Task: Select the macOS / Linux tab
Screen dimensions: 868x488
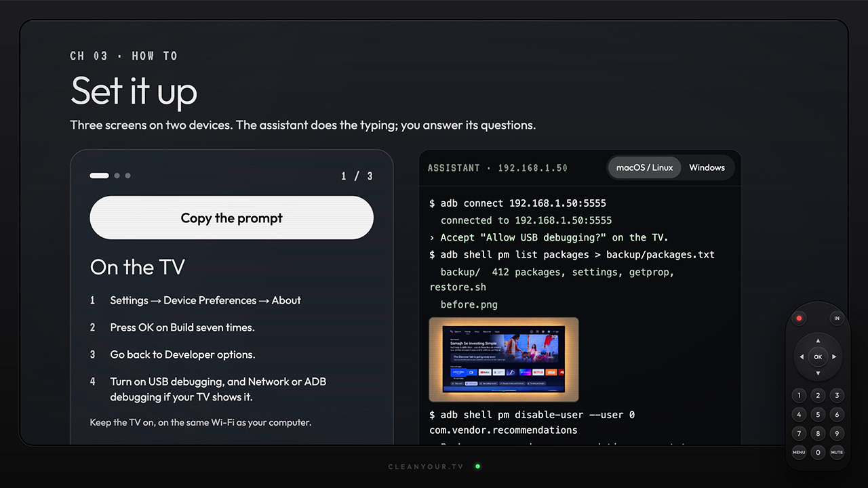Action: (644, 167)
